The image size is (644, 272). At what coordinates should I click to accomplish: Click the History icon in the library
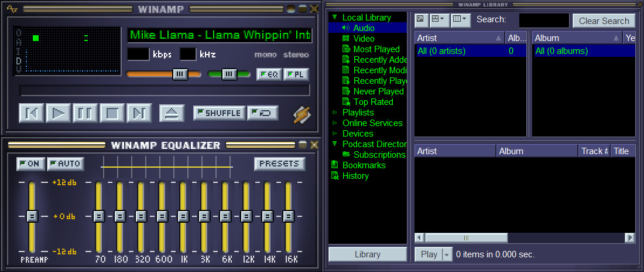point(334,176)
